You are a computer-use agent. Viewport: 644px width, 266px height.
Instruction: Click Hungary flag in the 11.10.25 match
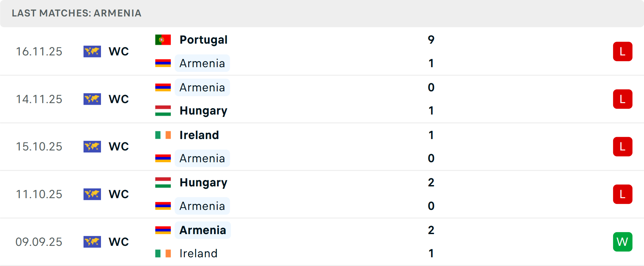click(x=163, y=182)
